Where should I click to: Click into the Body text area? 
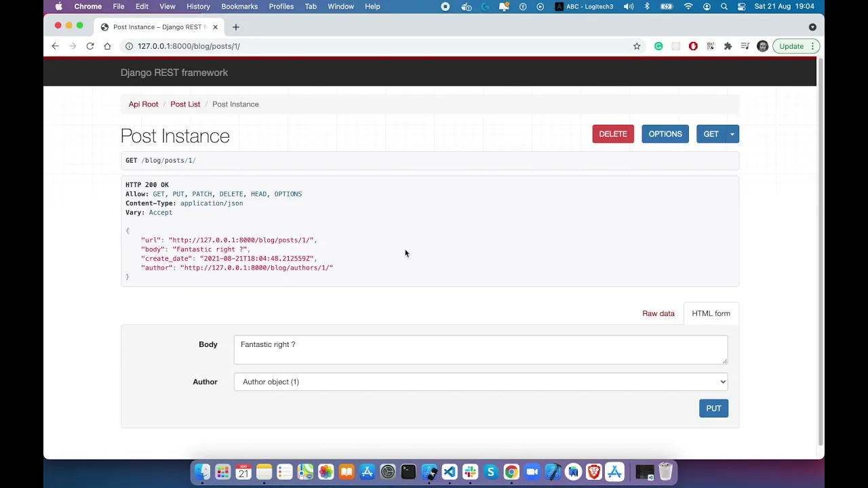tap(481, 350)
